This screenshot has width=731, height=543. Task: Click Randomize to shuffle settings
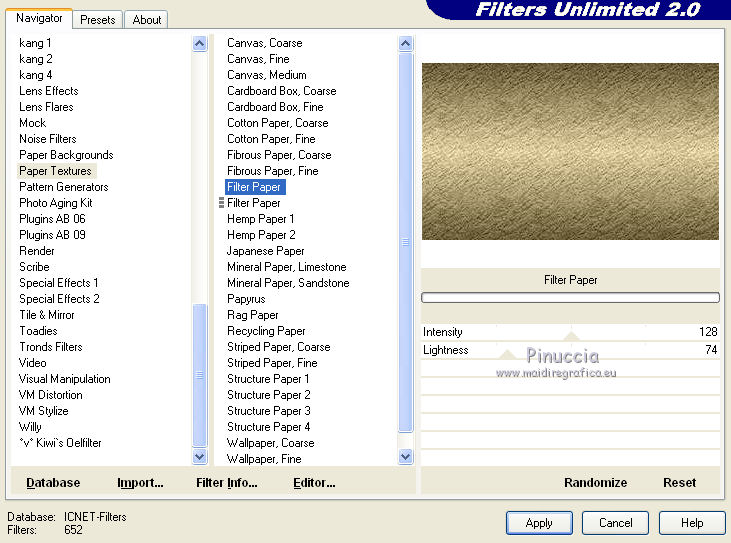click(595, 482)
